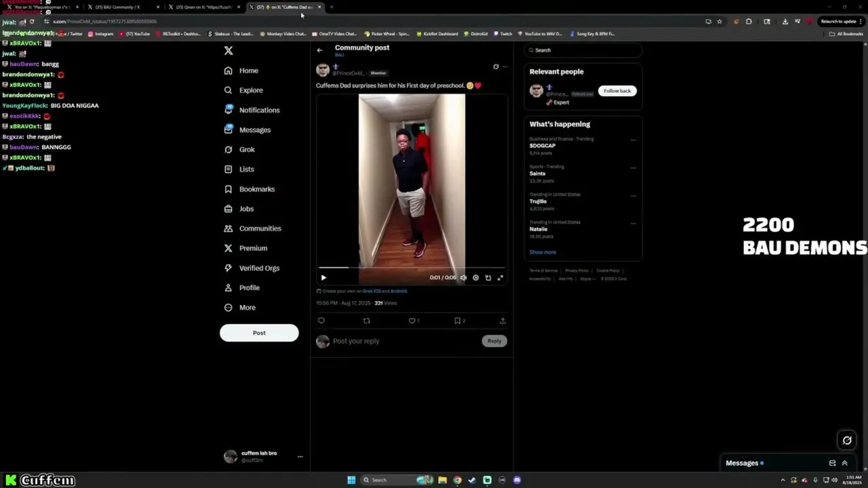This screenshot has width=868, height=488.
Task: Open options for Saints trend
Action: click(633, 168)
